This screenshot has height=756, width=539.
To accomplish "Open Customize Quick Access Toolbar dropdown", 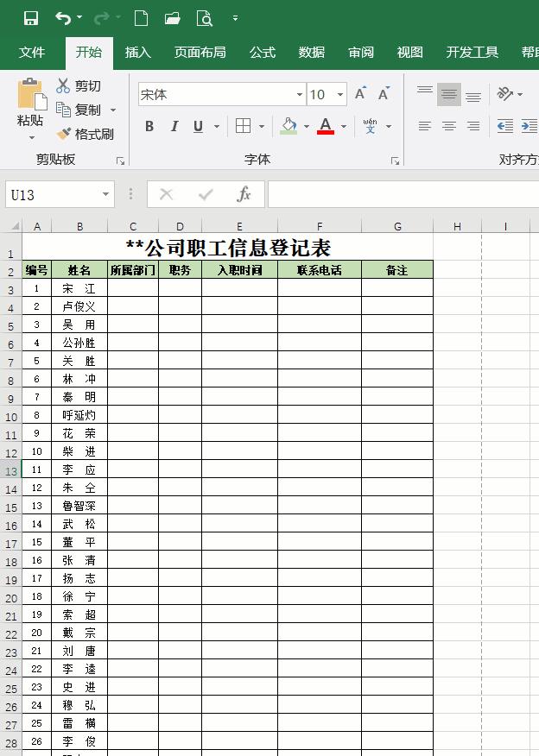I will pos(236,18).
